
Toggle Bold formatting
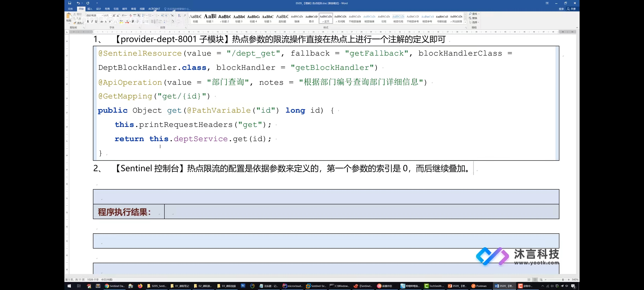pos(88,21)
